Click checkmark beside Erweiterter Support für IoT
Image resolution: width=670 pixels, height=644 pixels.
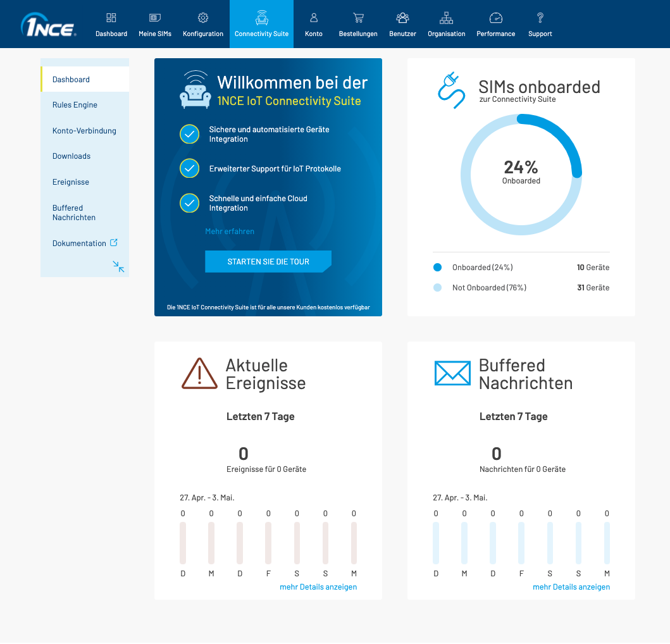pyautogui.click(x=189, y=168)
